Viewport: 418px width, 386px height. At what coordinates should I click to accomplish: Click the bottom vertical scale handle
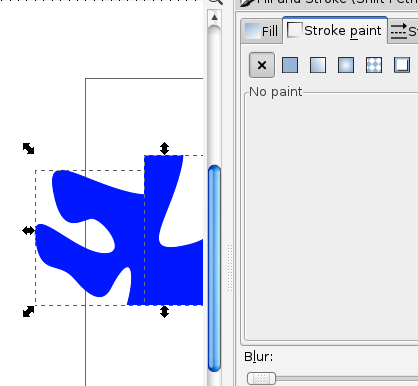click(x=164, y=312)
